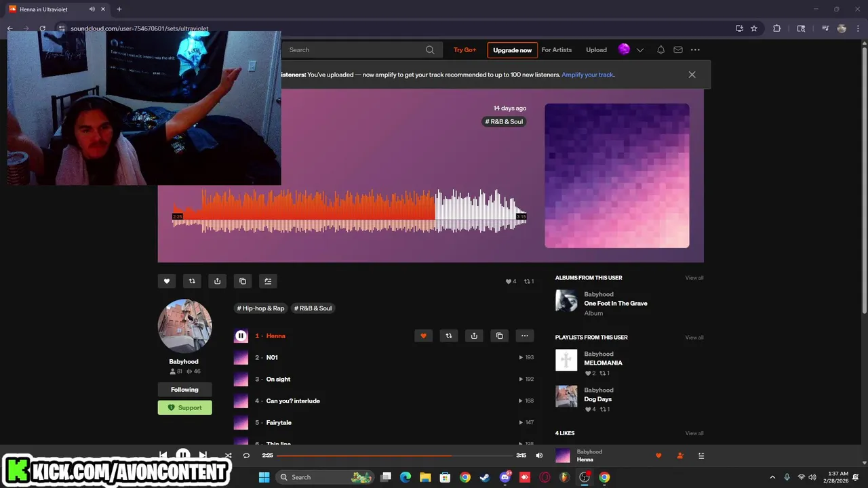Screen dimensions: 868x488
Task: Select the R&B & Soul tag above tracklist
Action: coord(313,308)
